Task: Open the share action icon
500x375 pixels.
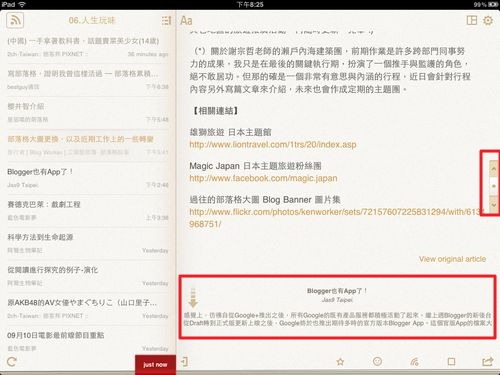Action: point(488,361)
